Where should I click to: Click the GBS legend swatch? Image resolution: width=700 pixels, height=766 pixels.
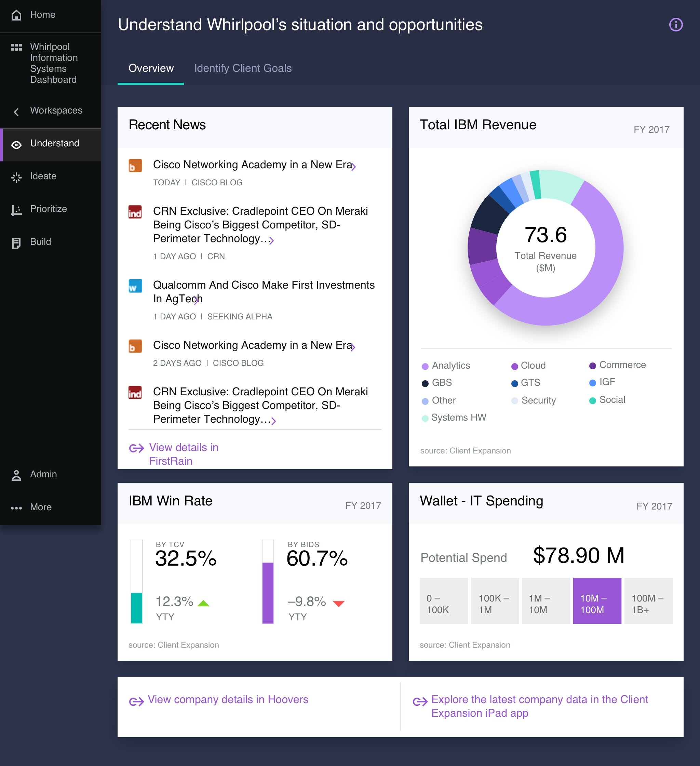(x=425, y=383)
